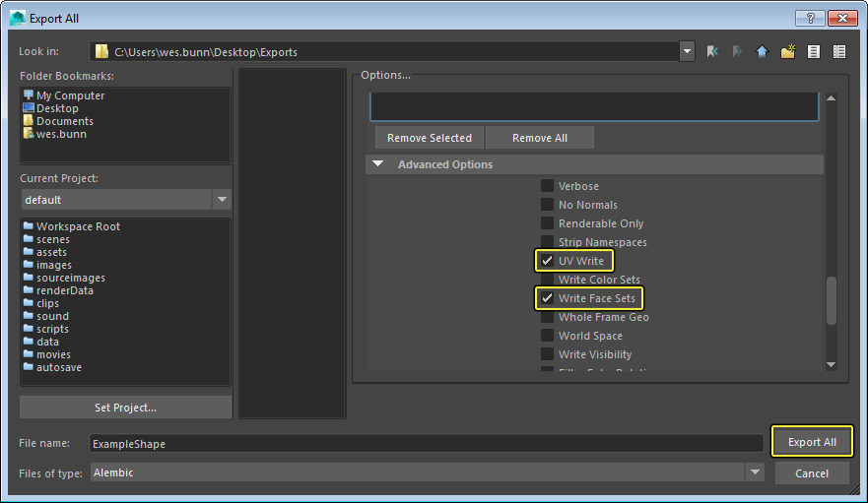The image size is (868, 503).
Task: Switch to list view mode icon
Action: pyautogui.click(x=814, y=51)
